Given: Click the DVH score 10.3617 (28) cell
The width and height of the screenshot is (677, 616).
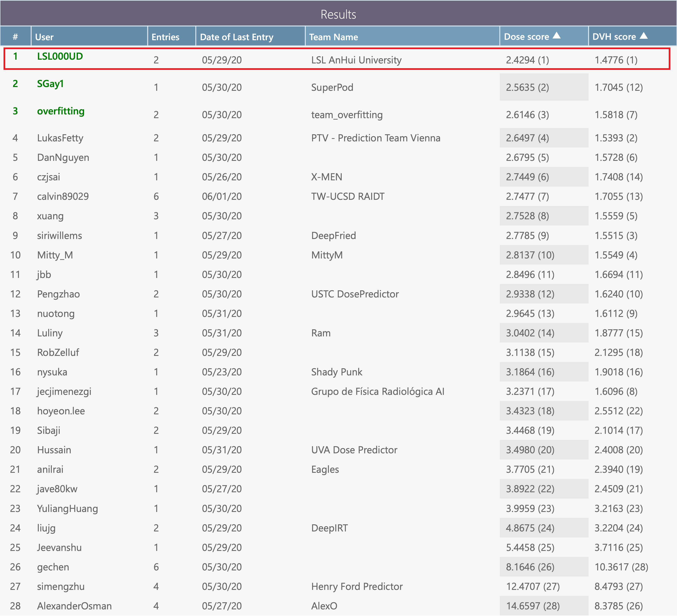Looking at the screenshot, I should [621, 567].
